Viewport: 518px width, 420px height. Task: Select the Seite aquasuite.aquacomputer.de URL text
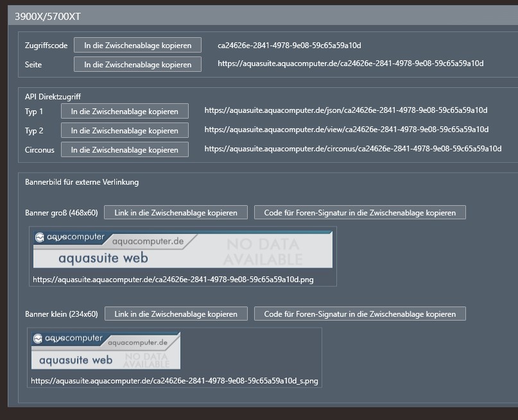pos(350,63)
